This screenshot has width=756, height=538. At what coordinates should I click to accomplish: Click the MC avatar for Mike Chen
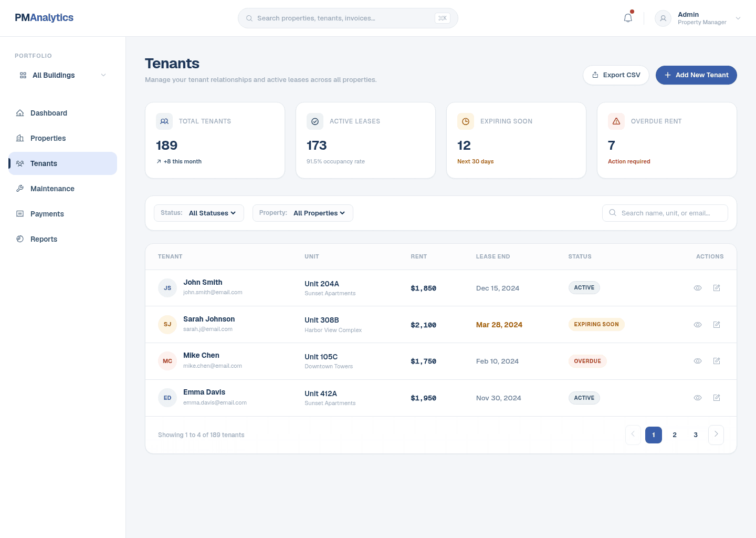coord(167,361)
